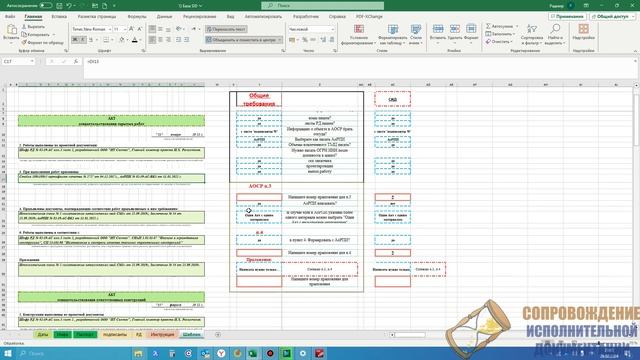The width and height of the screenshot is (640, 360).
Task: Open the File (Файл) tab
Action: (x=10, y=17)
